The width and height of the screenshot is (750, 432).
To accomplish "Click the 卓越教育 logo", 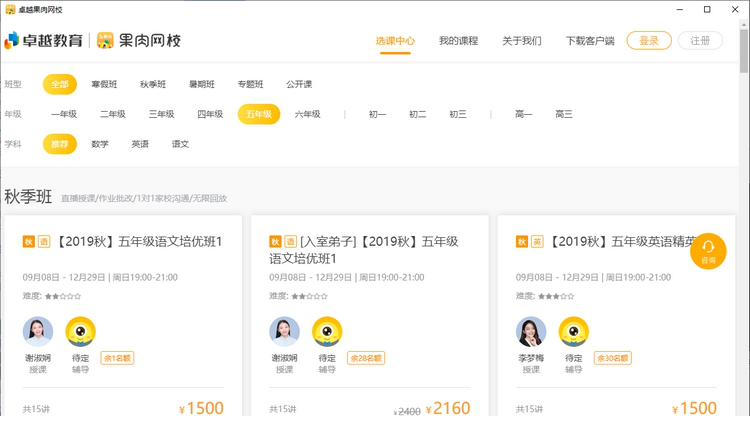I will point(44,41).
